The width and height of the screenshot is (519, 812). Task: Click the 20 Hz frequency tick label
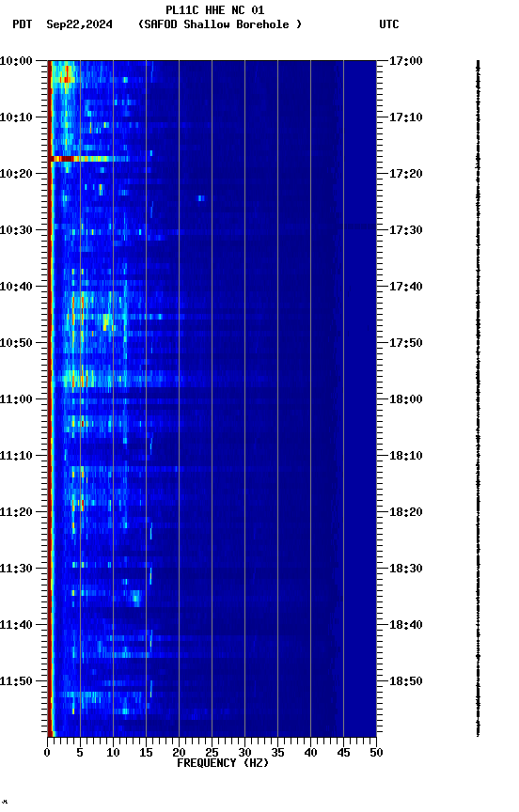(x=179, y=753)
